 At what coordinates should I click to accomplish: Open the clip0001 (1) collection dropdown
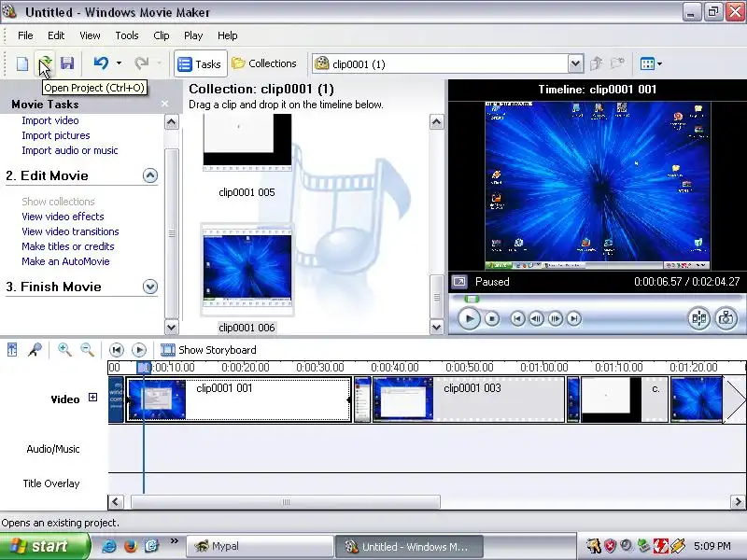(575, 63)
